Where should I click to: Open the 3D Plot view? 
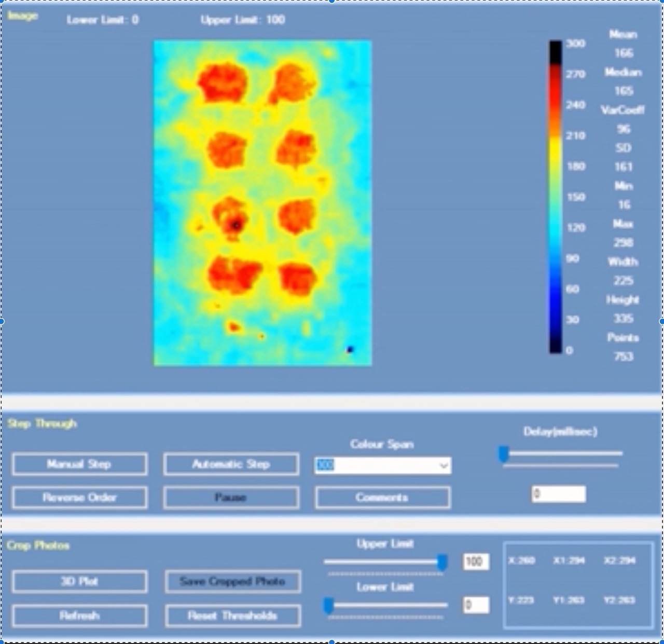click(x=79, y=582)
